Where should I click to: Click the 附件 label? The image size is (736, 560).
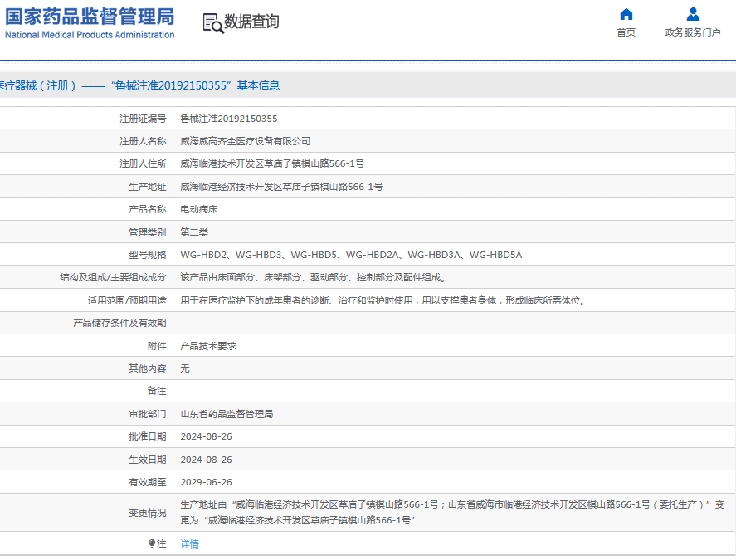(x=157, y=346)
